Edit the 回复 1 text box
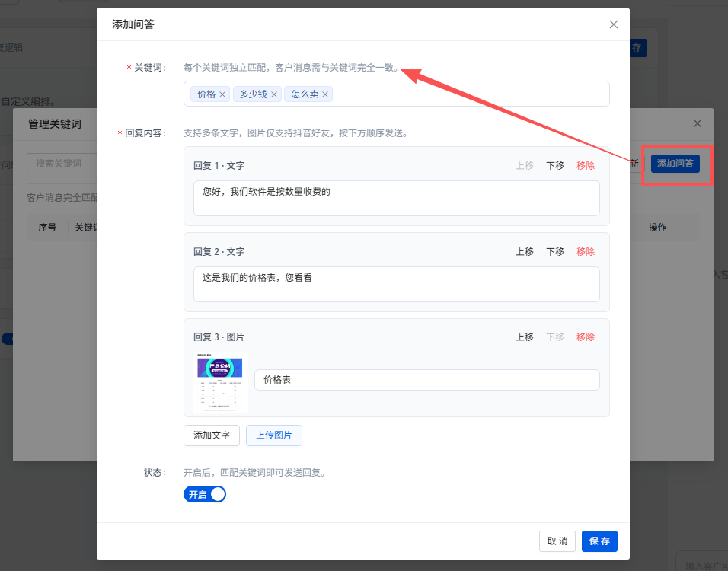The width and height of the screenshot is (728, 571). (397, 198)
